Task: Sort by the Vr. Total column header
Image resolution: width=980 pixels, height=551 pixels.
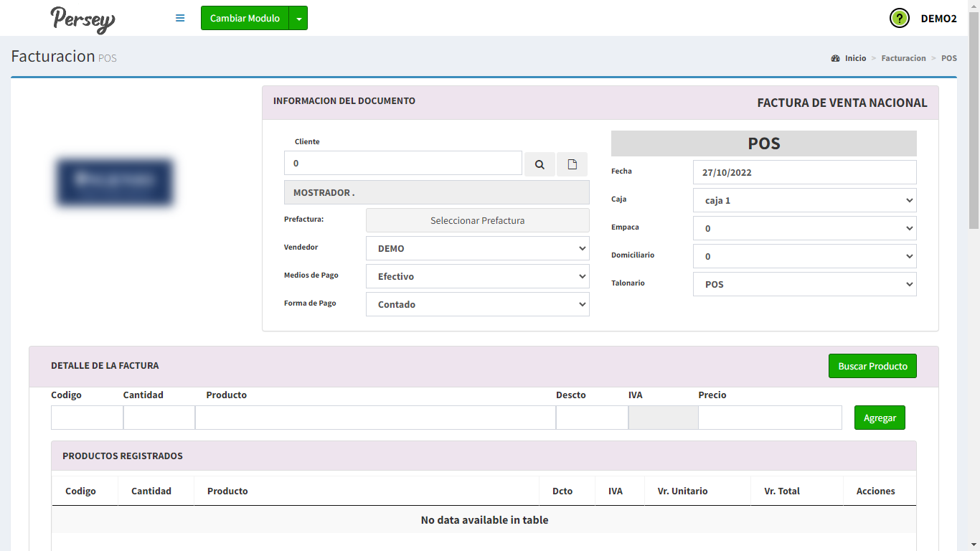Action: (x=781, y=491)
